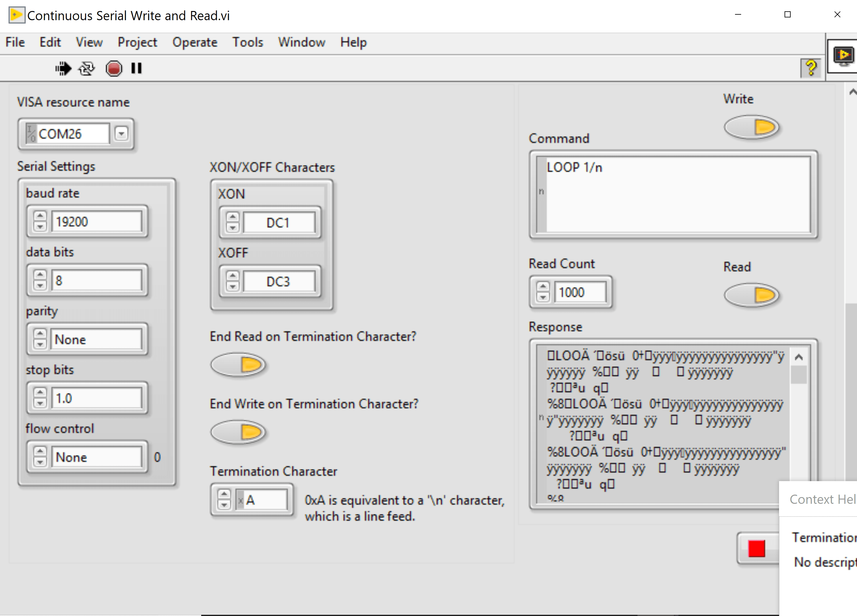857x616 pixels.
Task: Open the Tools menu
Action: coord(248,42)
